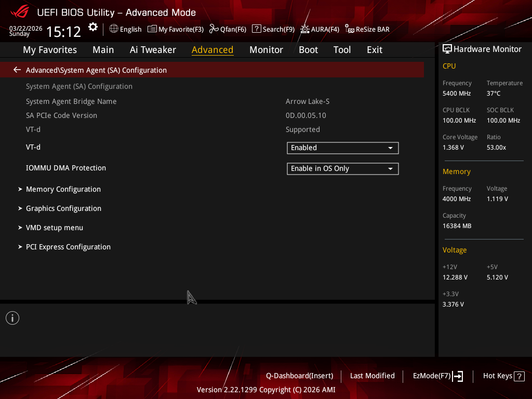Click +5V reading 5.120 V
The image size is (532, 399).
pyautogui.click(x=497, y=277)
